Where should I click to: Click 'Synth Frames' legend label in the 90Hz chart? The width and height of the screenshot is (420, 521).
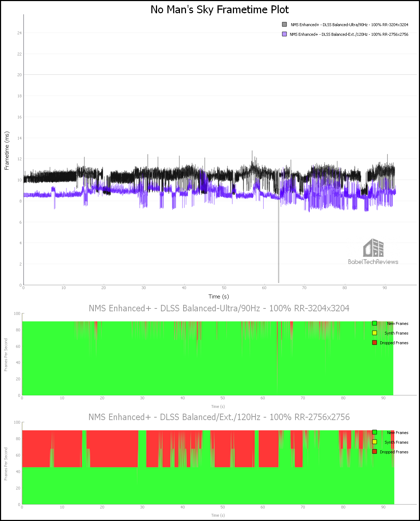click(x=396, y=333)
